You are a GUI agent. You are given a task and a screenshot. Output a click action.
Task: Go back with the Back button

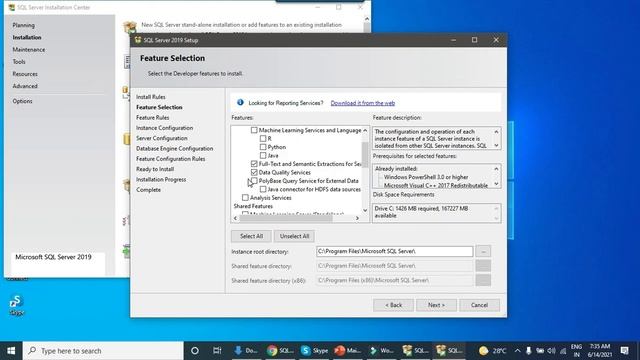tap(393, 305)
